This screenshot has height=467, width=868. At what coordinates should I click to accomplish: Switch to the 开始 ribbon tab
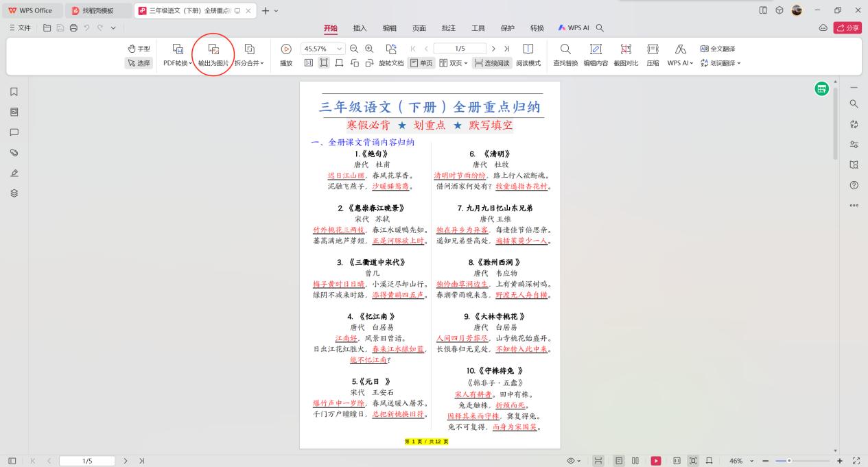click(329, 28)
